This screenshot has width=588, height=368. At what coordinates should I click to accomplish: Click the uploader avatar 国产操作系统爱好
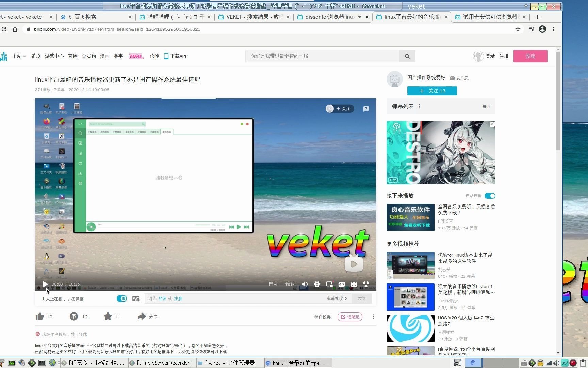[x=395, y=79]
